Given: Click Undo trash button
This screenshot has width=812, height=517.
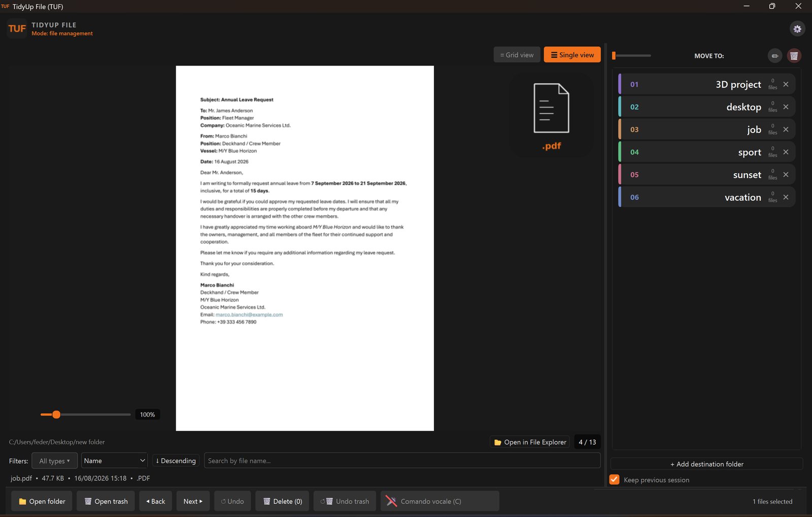Looking at the screenshot, I should 345,501.
